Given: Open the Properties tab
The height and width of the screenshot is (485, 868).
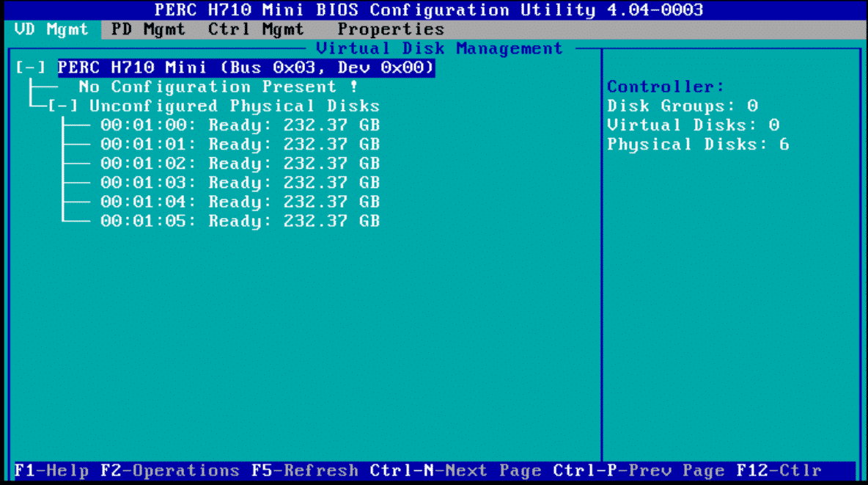Looking at the screenshot, I should (x=391, y=30).
